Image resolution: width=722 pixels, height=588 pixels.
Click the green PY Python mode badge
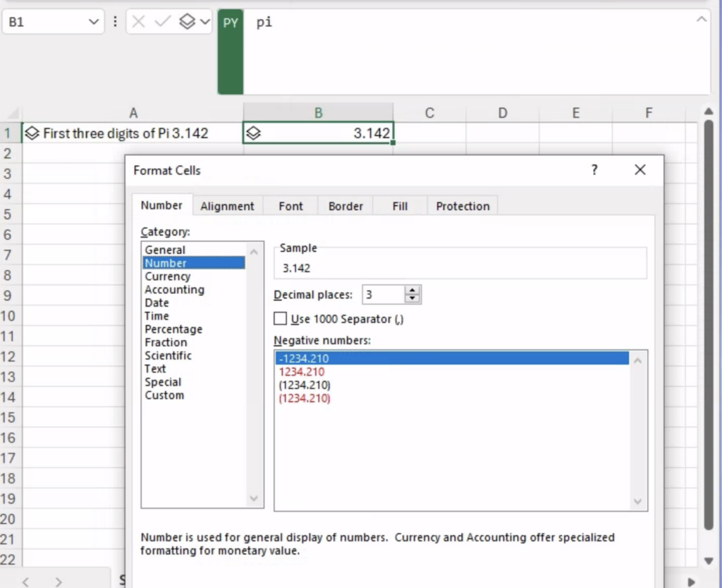(231, 23)
